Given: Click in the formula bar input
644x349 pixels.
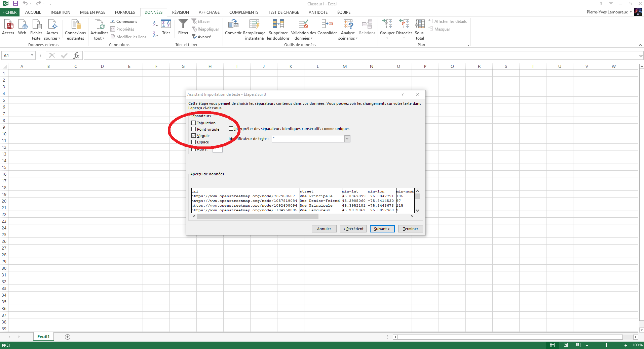Looking at the screenshot, I should click(x=361, y=55).
